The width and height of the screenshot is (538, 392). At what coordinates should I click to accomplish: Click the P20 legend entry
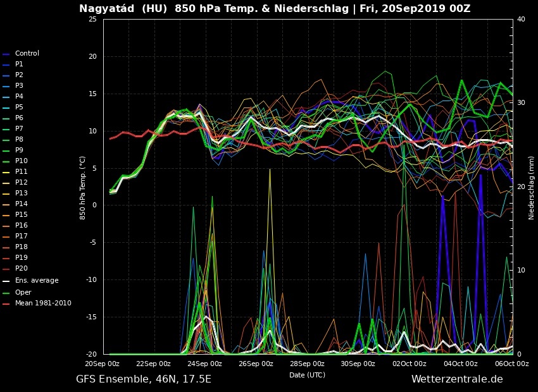pyautogui.click(x=21, y=269)
